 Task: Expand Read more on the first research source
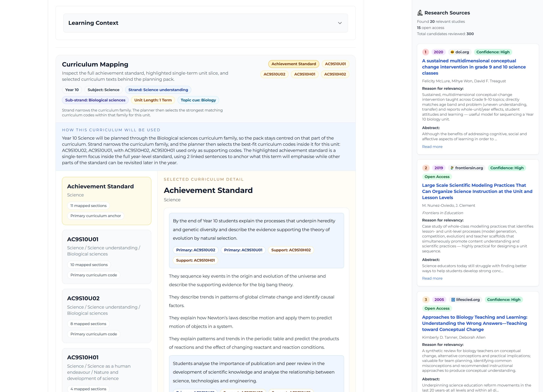[x=432, y=146]
